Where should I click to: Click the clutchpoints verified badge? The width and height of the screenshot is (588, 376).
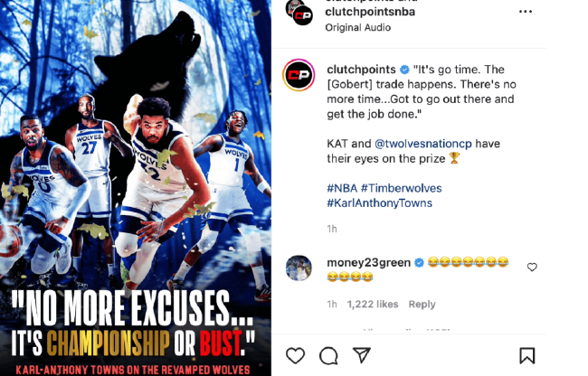click(x=404, y=70)
